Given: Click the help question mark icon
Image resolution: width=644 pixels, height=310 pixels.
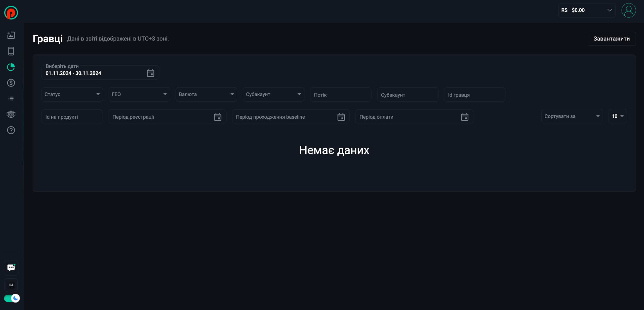Looking at the screenshot, I should (11, 130).
